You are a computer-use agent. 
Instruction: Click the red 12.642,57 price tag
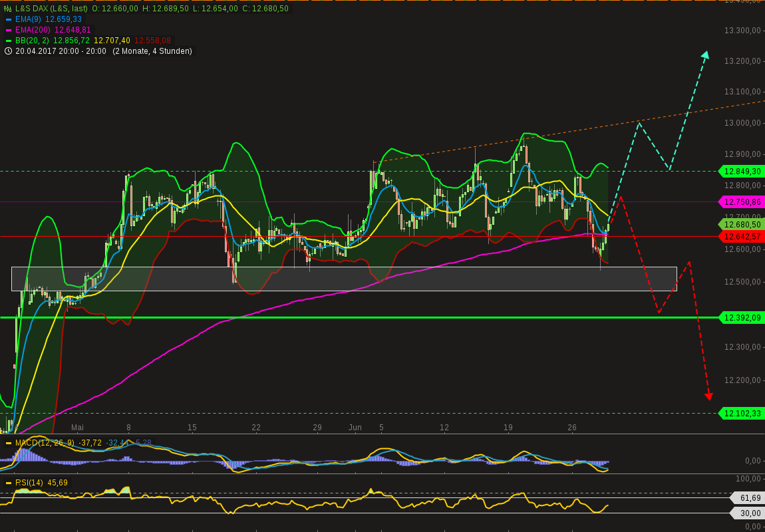[x=742, y=237]
